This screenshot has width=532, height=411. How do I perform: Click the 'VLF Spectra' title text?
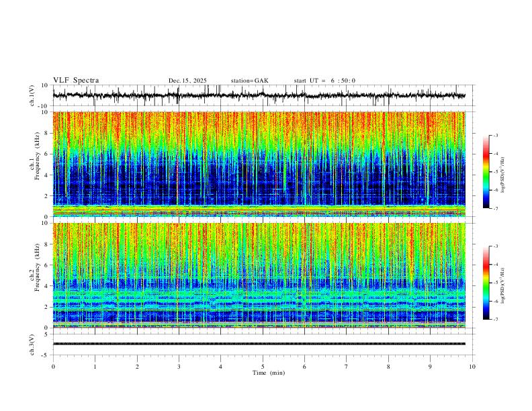coord(76,80)
